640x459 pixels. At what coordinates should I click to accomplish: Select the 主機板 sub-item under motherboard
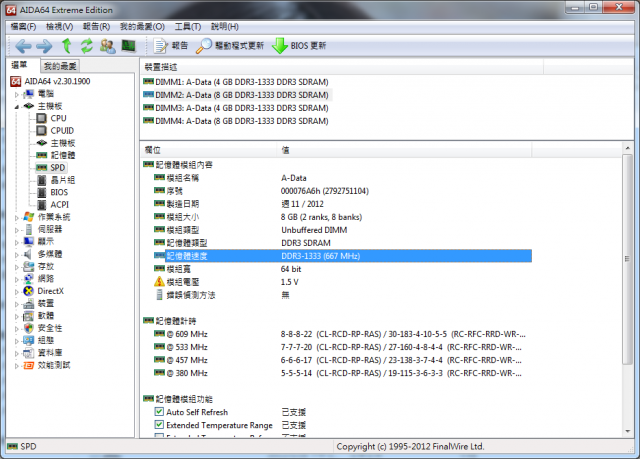pos(62,143)
